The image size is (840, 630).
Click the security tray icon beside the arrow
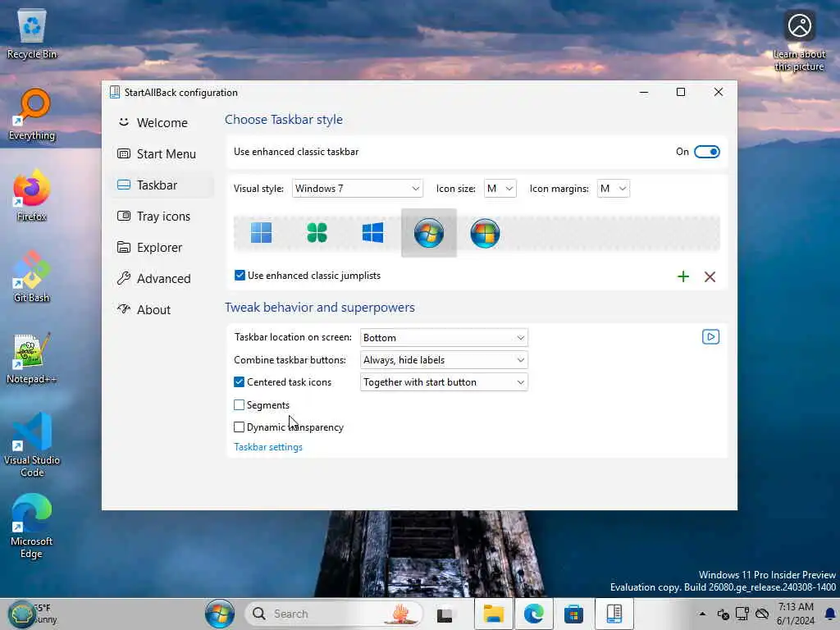tap(723, 614)
